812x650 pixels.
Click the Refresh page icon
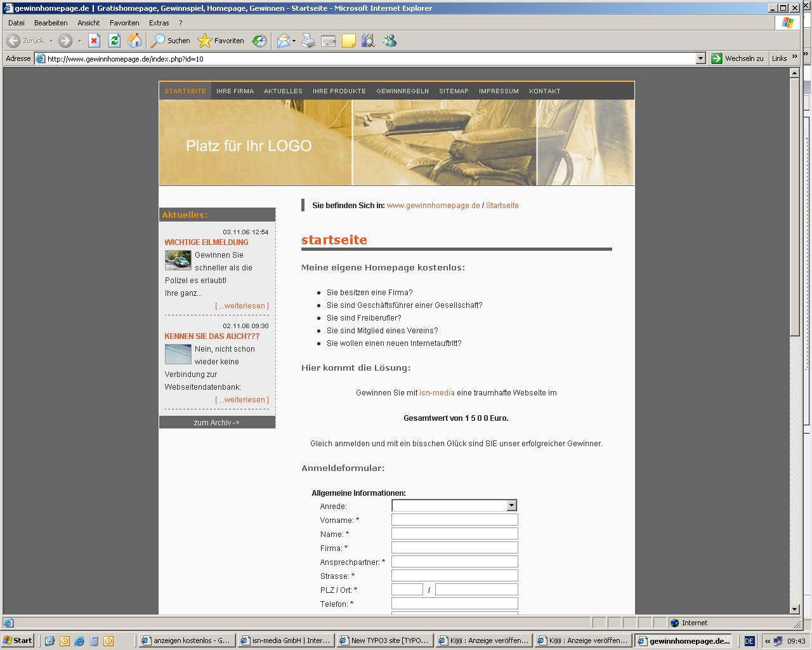tap(114, 41)
